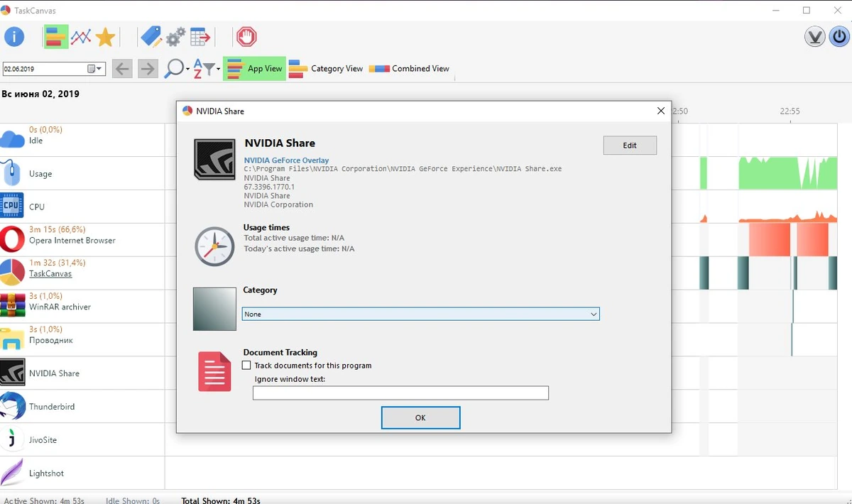Click the Edit button in dialog
The height and width of the screenshot is (504, 852).
[630, 145]
